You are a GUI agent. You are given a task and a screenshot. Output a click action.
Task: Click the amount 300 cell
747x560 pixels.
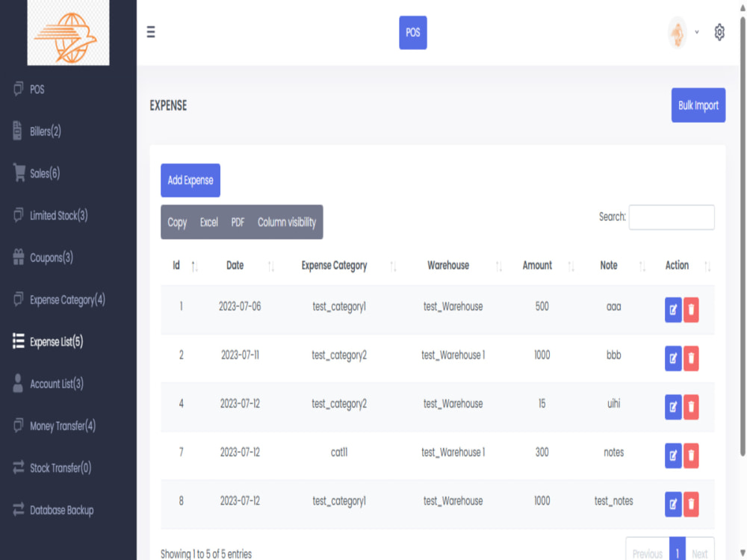pos(542,452)
